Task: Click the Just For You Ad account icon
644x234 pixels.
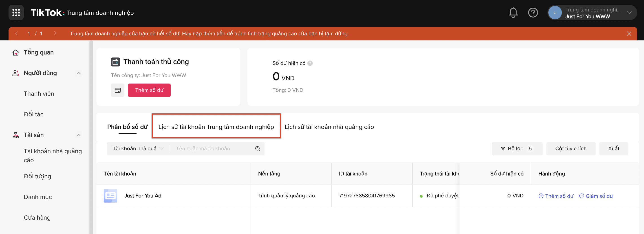Action: [110, 196]
